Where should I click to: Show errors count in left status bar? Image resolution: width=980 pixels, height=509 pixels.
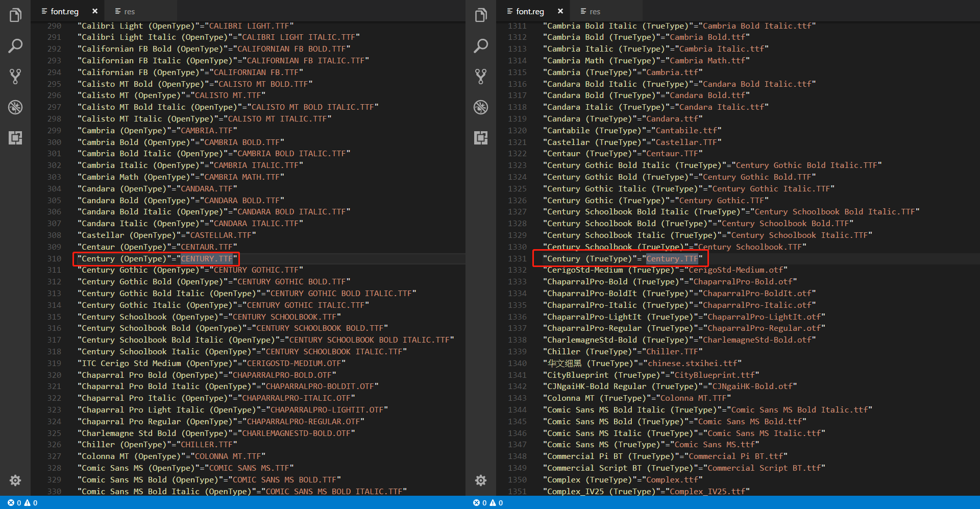point(14,503)
